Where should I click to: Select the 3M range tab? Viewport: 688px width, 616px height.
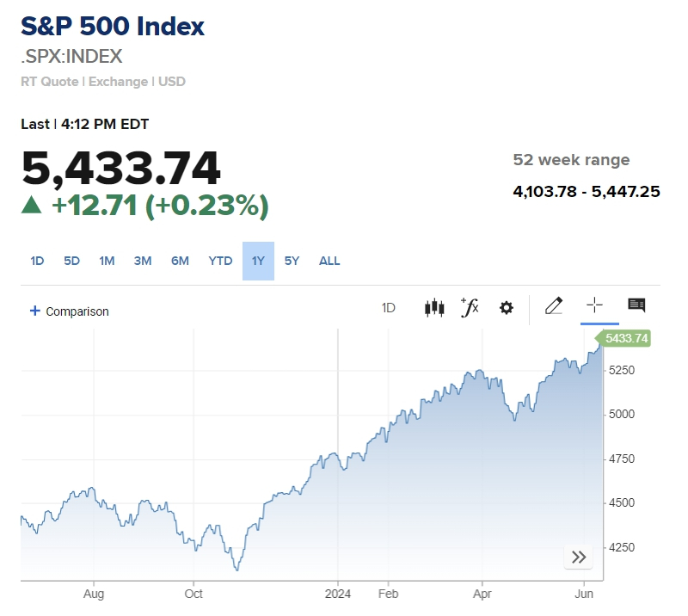click(143, 261)
